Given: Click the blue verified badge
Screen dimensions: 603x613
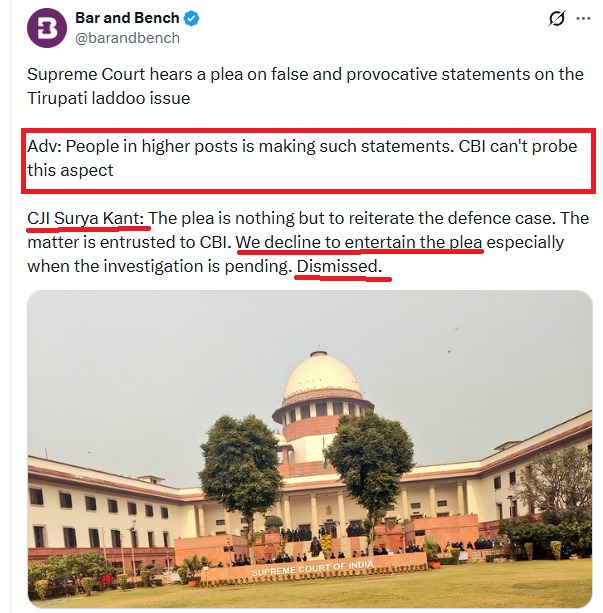Looking at the screenshot, I should (x=192, y=18).
